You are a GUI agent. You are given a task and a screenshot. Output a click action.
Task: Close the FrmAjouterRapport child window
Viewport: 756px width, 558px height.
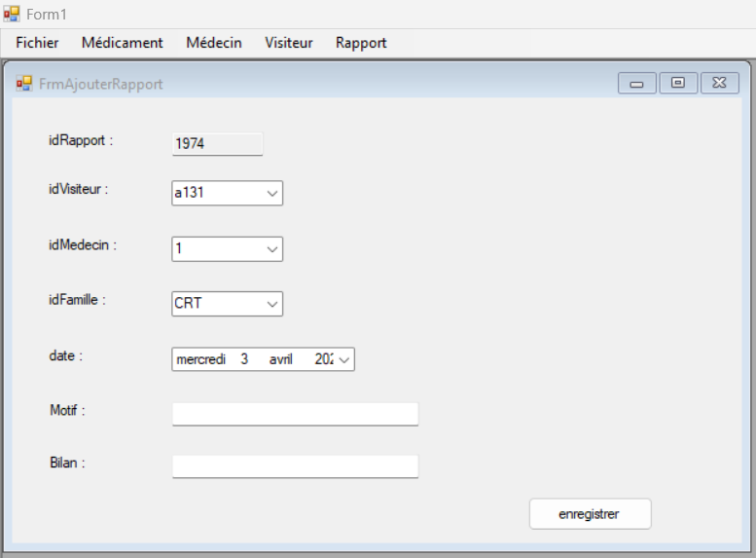point(719,84)
